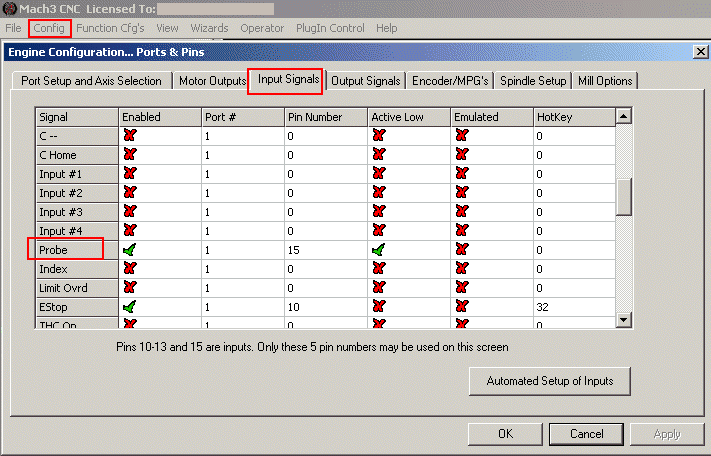Open the Wizards menu
This screenshot has height=456, width=711.
[209, 28]
